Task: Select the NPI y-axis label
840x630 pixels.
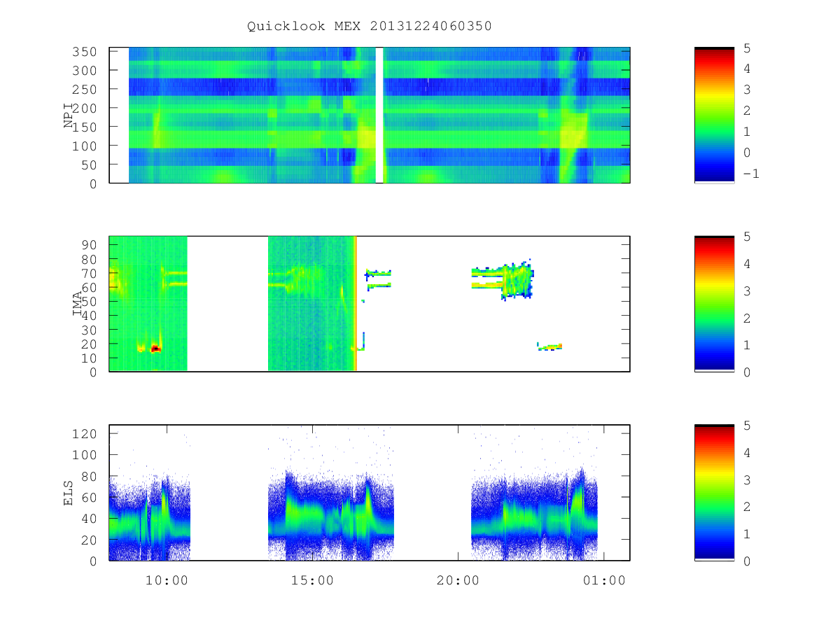Action: [69, 115]
